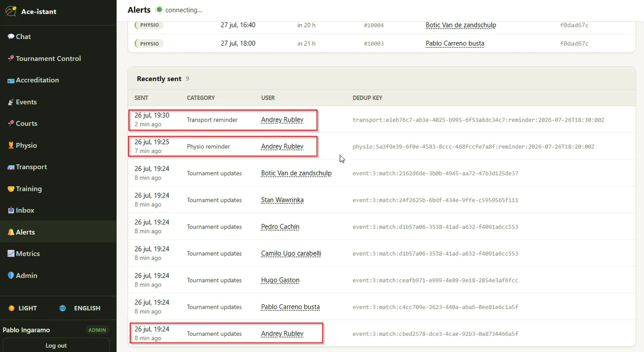Click dedup key ending 0ee81e6c1a5f
Viewport: 644px width, 352px height.
point(435,307)
